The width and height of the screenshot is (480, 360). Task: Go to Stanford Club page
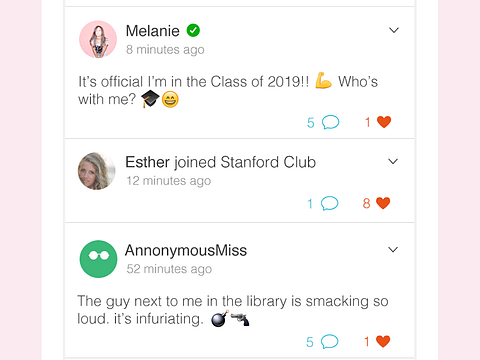[x=268, y=162]
